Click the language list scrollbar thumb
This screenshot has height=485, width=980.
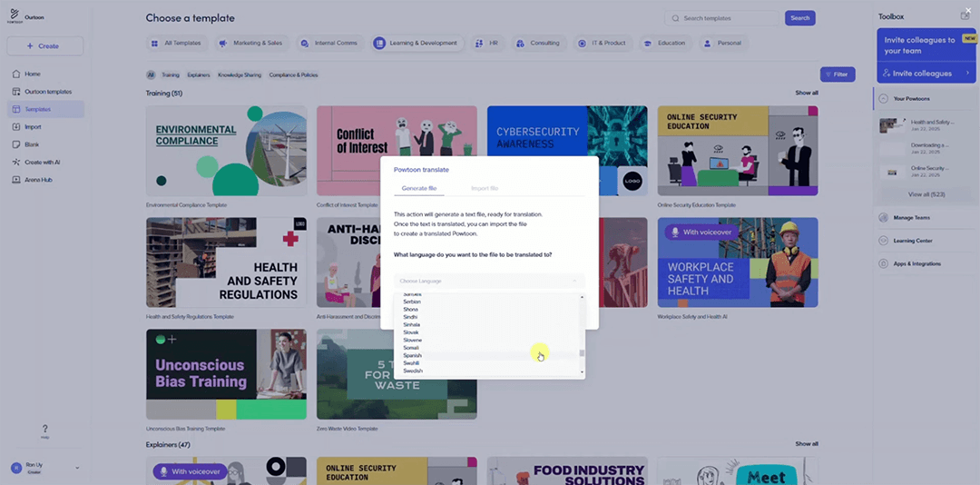tap(582, 353)
